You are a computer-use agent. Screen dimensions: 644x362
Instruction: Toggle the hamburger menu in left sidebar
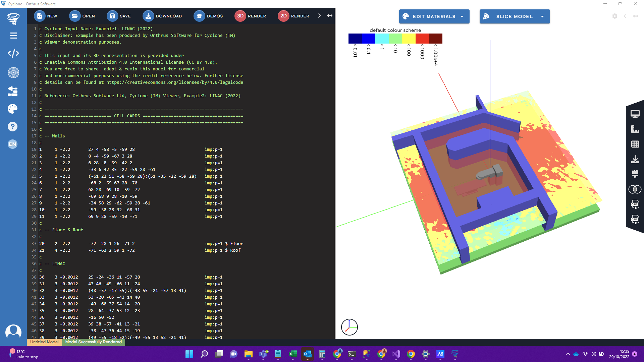[x=13, y=36]
